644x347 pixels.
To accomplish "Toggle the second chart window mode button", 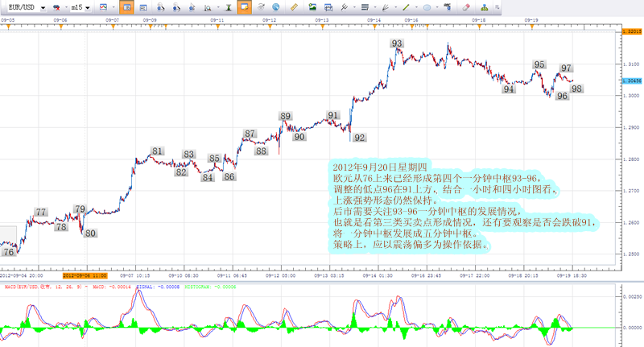I will [x=143, y=7].
